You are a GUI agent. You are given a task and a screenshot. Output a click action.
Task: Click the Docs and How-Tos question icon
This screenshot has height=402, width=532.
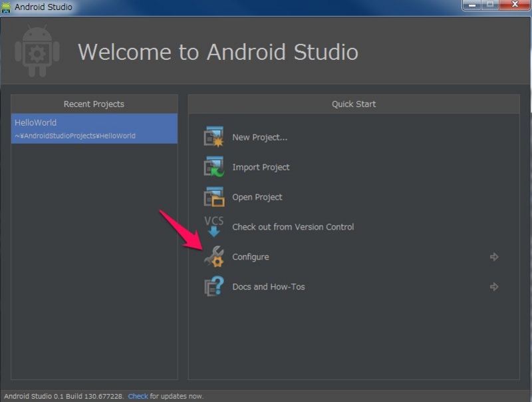[x=213, y=286]
